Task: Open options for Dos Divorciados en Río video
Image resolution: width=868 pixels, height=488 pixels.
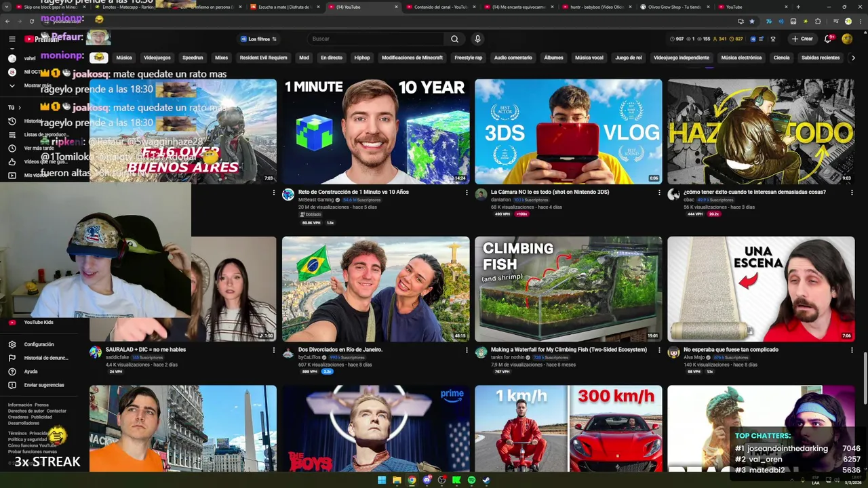Action: coord(467,350)
